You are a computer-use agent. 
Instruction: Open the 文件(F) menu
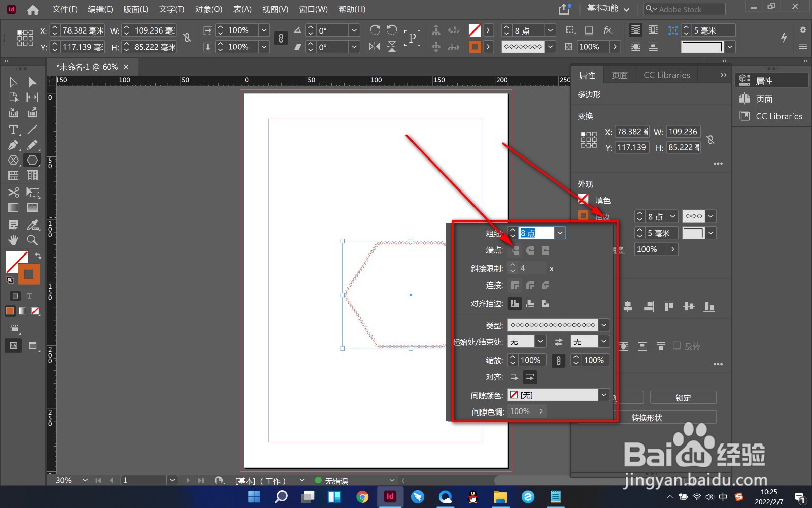(65, 9)
